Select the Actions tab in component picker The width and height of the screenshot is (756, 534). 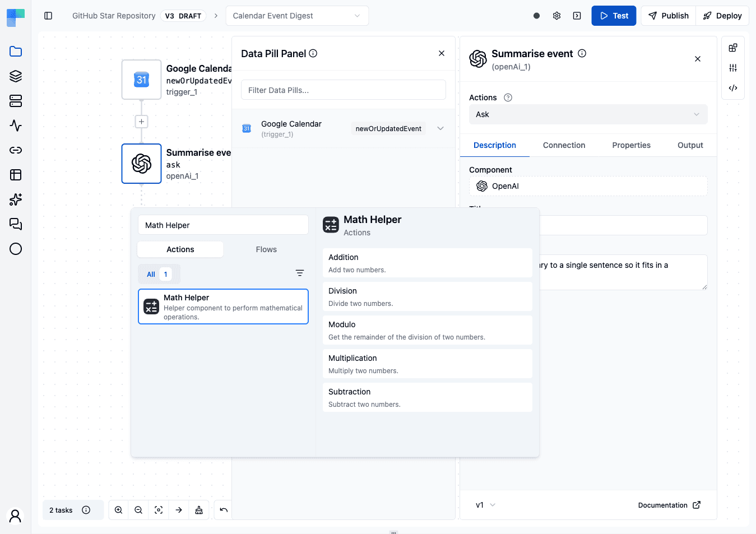[180, 249]
